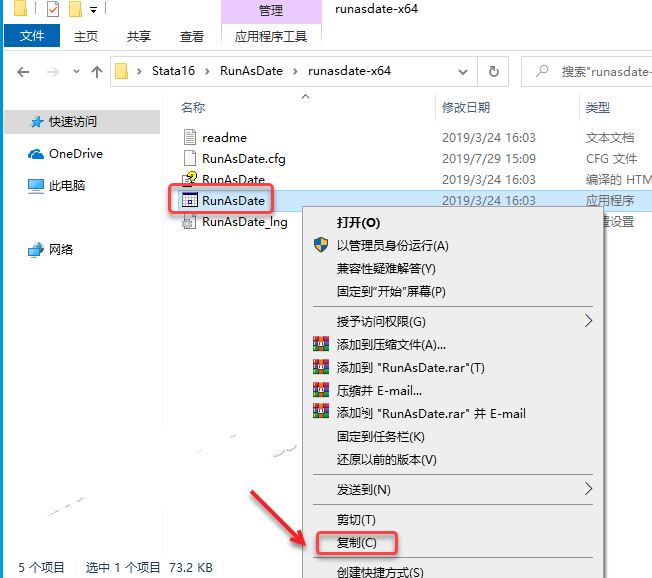
Task: Choose 以管理员身份运行(A) from context menu
Action: click(393, 246)
